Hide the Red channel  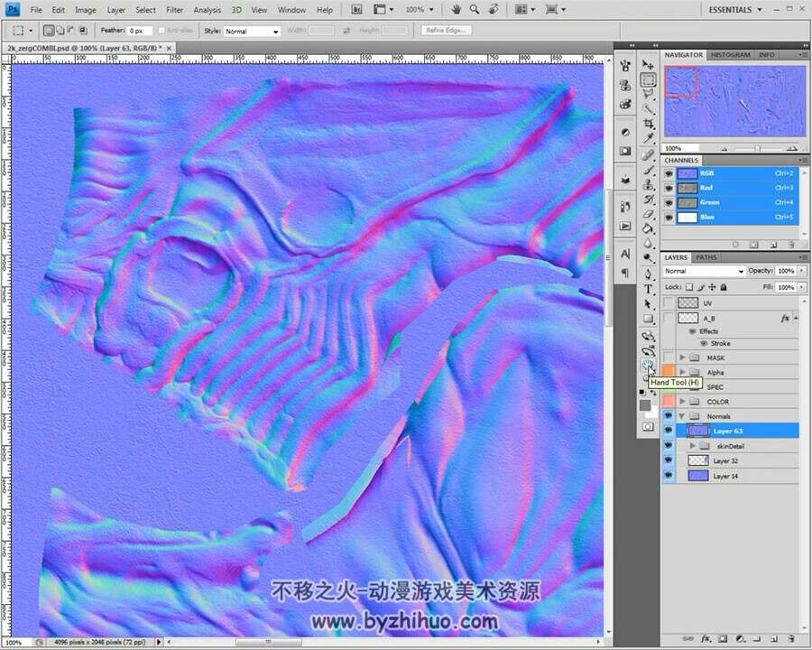(x=669, y=188)
